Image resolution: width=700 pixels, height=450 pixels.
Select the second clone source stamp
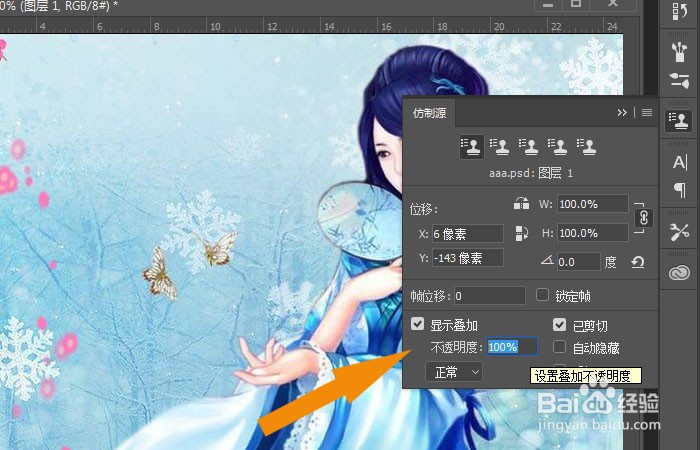500,146
